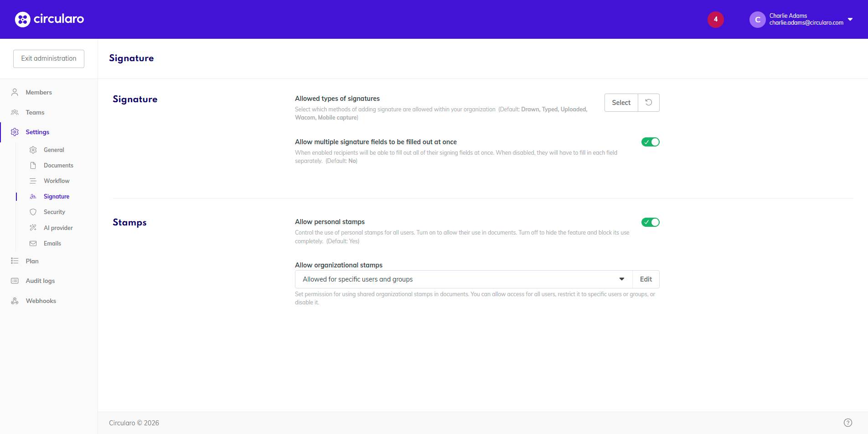This screenshot has width=868, height=434.
Task: Open the help question mark icon
Action: (x=847, y=423)
